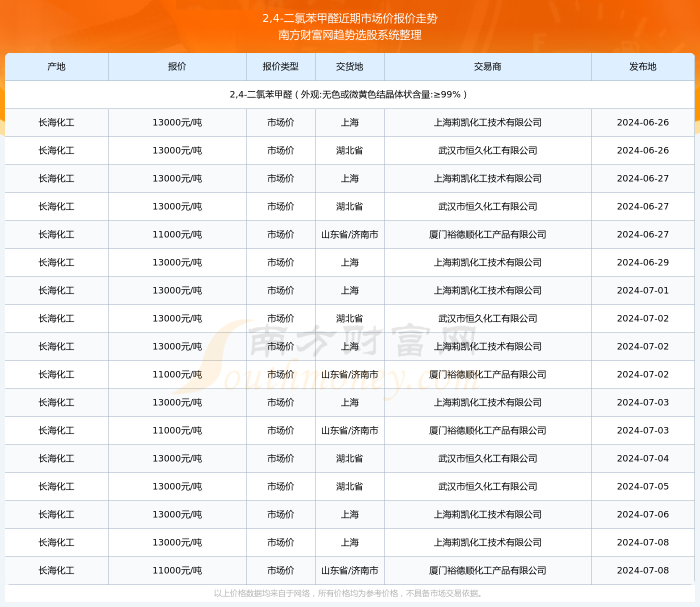This screenshot has height=607, width=700.
Task: Select date 2024-07-02 in 厦门裕德顺 row
Action: [x=643, y=374]
